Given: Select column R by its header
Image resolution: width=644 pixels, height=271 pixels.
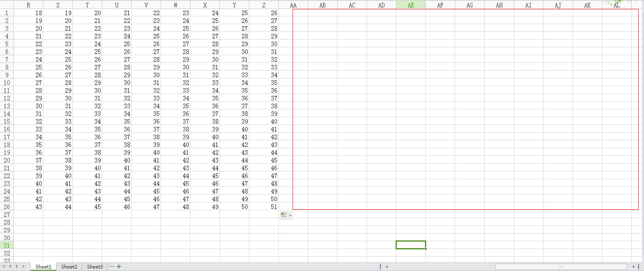Looking at the screenshot, I should pos(29,5).
